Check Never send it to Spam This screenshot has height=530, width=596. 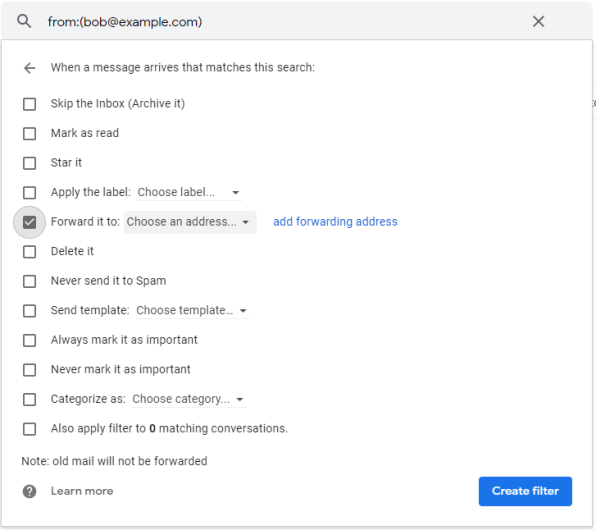(x=29, y=281)
